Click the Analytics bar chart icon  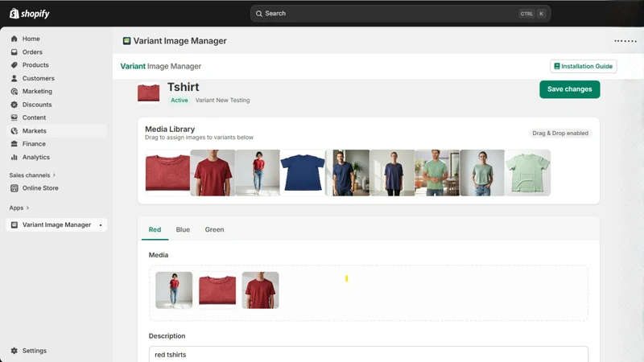(14, 157)
